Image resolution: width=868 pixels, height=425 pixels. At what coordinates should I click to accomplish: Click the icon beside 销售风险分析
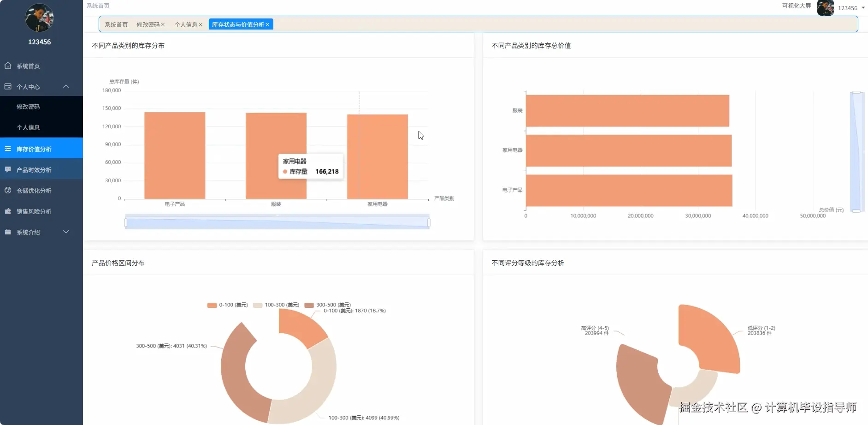point(8,211)
